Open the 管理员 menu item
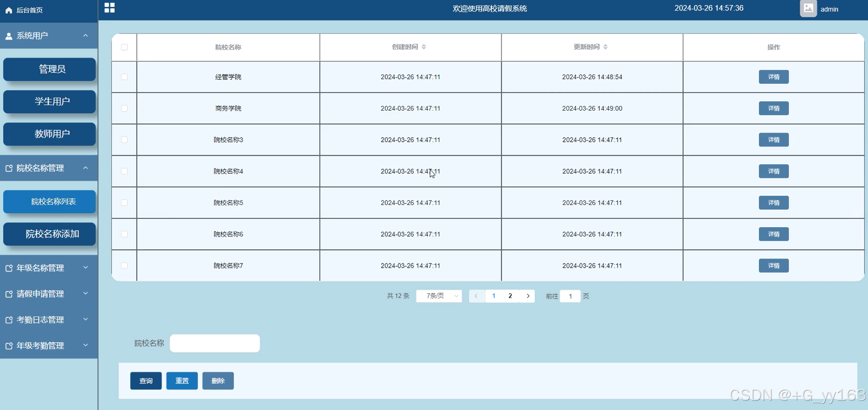868x410 pixels. click(x=50, y=69)
